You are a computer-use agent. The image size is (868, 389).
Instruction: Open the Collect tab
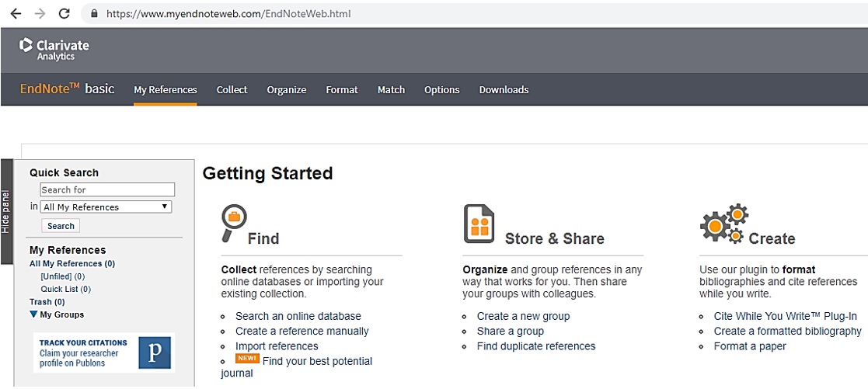(x=232, y=89)
